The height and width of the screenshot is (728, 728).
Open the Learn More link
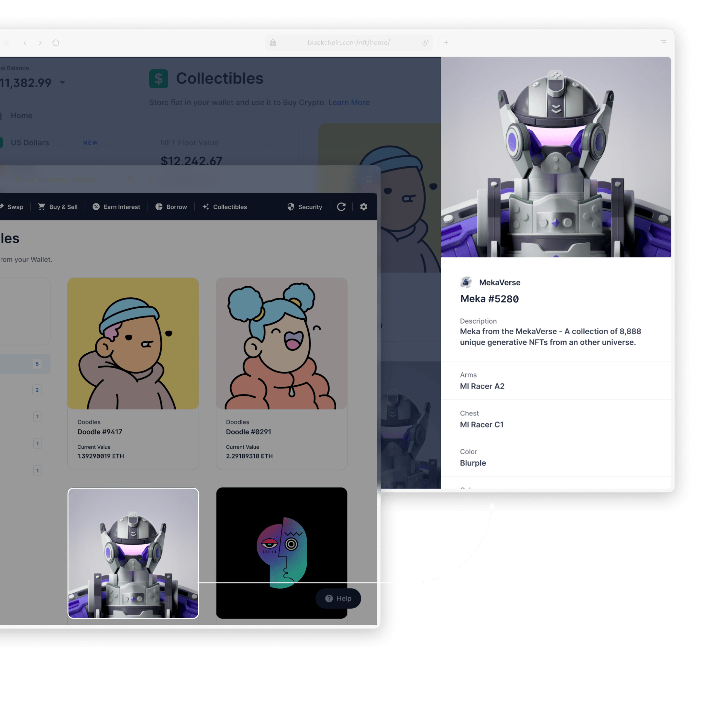(x=348, y=103)
